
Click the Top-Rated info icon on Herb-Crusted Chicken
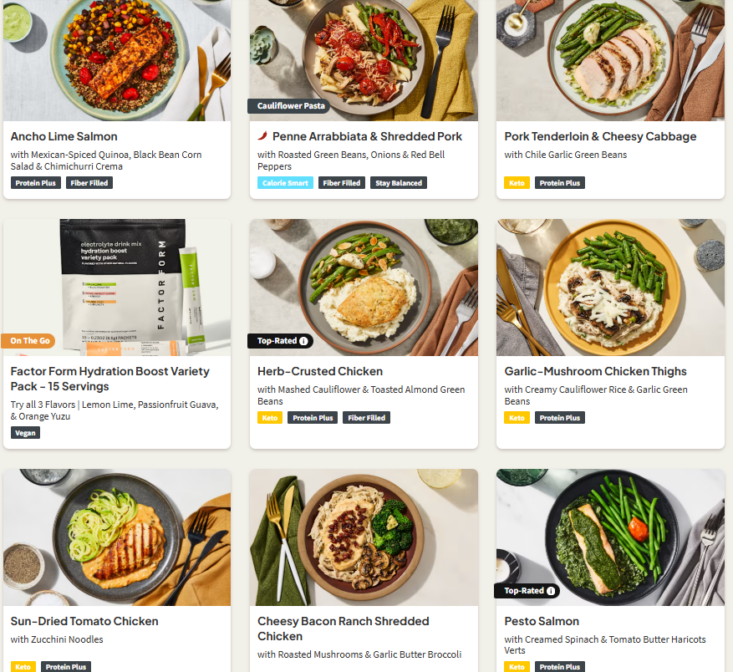click(x=303, y=341)
